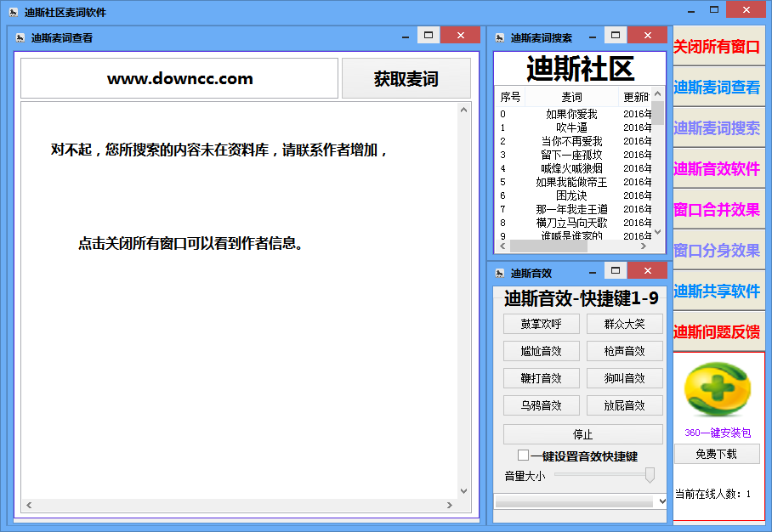Play the 群众大笑 sound effect

(x=623, y=324)
